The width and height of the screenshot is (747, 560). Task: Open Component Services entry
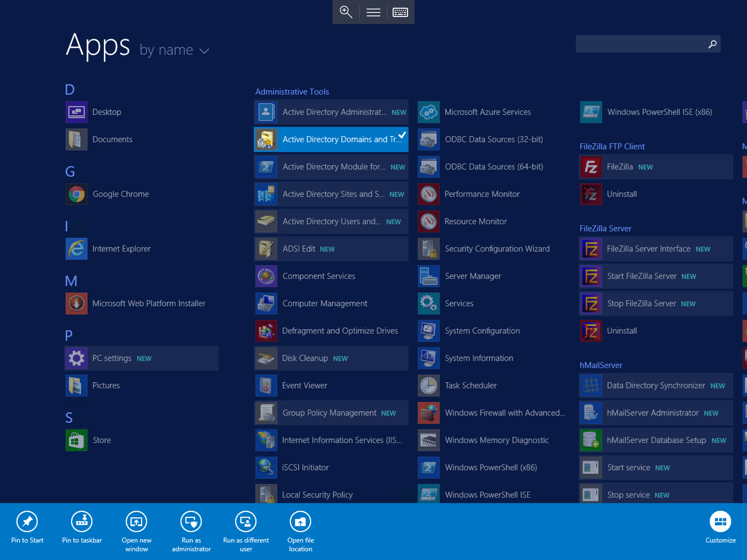coord(331,276)
